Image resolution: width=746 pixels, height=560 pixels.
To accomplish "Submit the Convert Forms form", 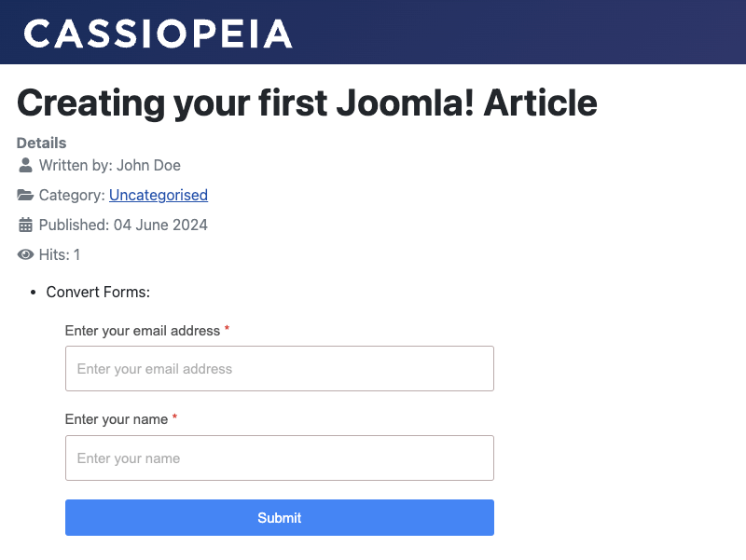I will pos(280,517).
